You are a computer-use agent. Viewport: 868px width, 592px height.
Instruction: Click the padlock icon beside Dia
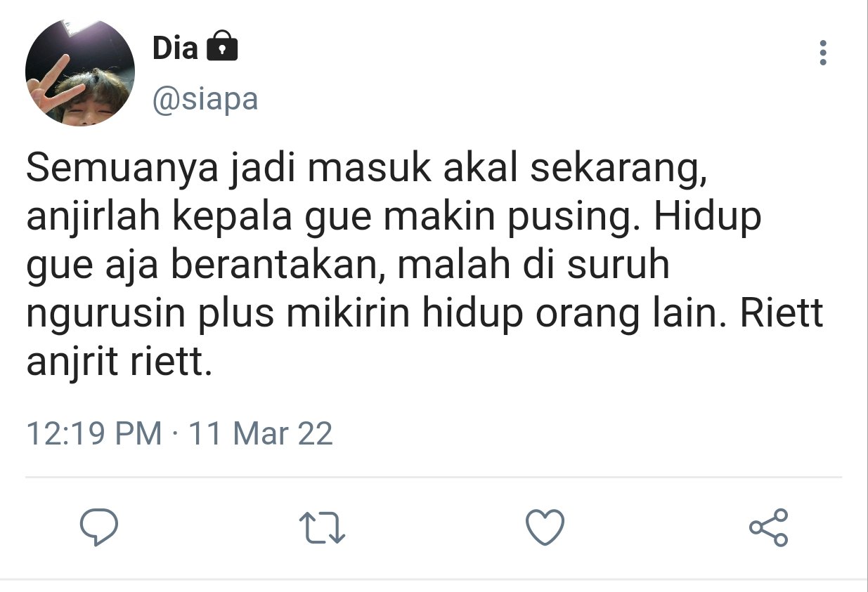pyautogui.click(x=223, y=48)
